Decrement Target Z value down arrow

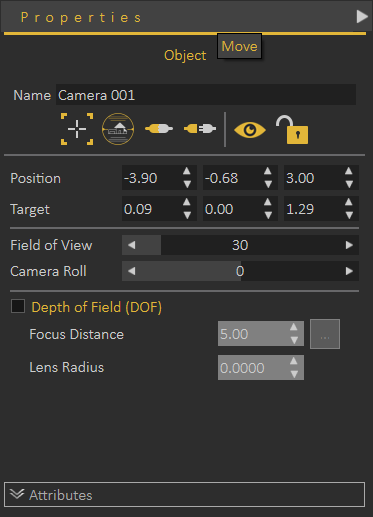349,215
